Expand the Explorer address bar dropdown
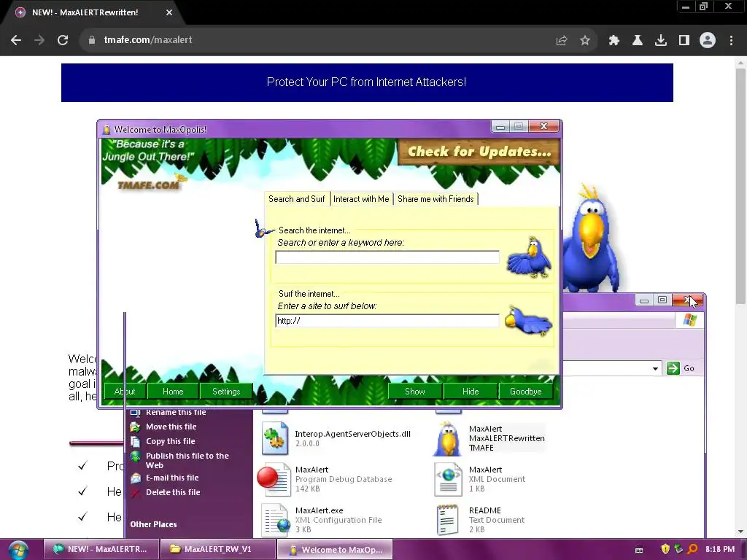 [656, 368]
